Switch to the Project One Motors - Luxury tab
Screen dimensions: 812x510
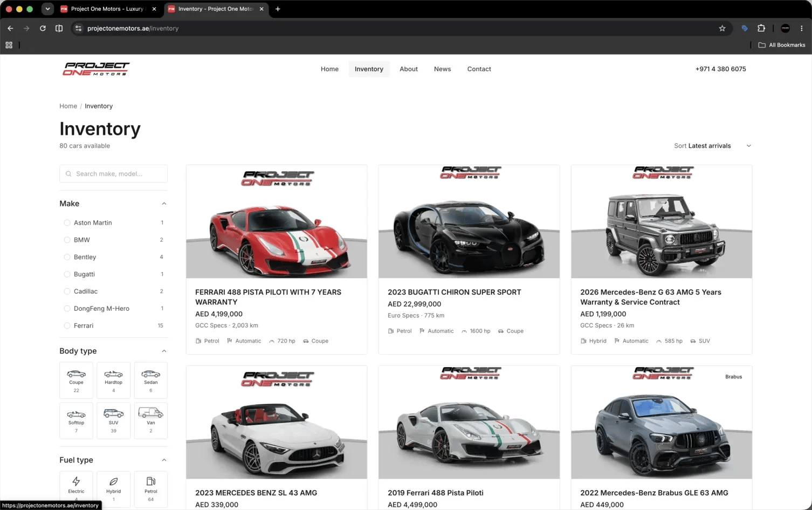coord(108,9)
